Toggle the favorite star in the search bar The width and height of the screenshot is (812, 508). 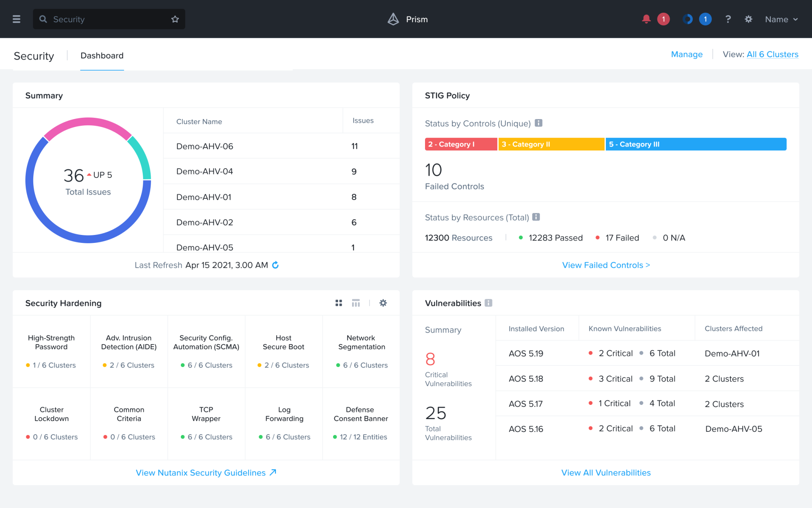tap(174, 19)
